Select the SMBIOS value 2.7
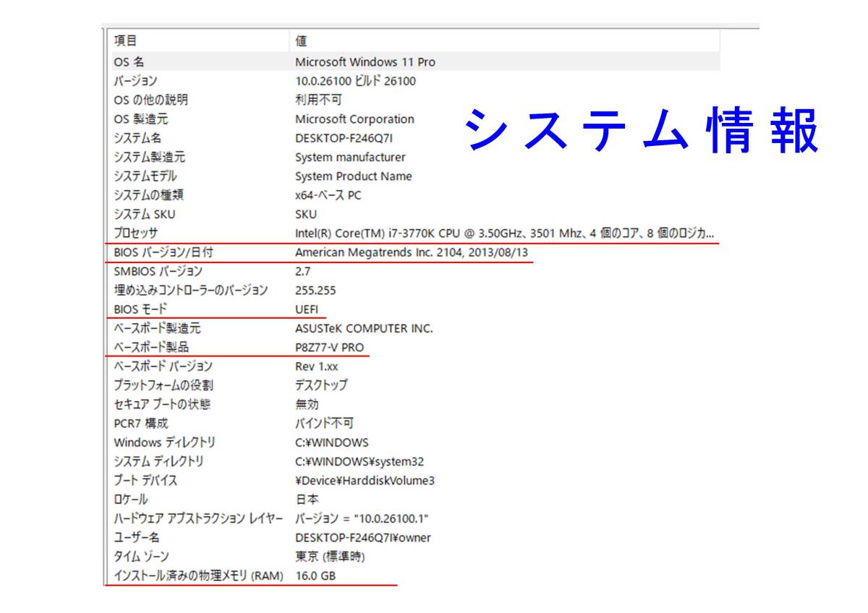The width and height of the screenshot is (868, 613). [x=302, y=272]
